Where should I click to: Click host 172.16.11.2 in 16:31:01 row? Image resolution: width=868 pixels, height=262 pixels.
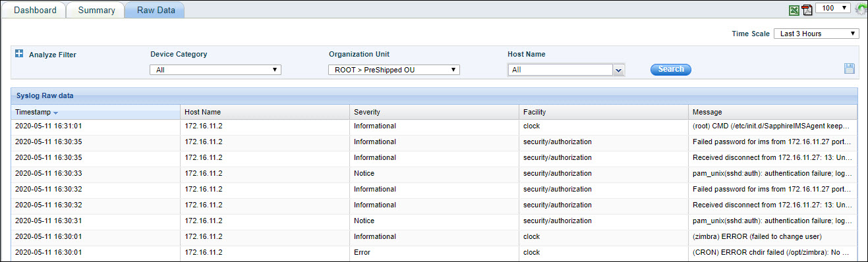pos(204,126)
